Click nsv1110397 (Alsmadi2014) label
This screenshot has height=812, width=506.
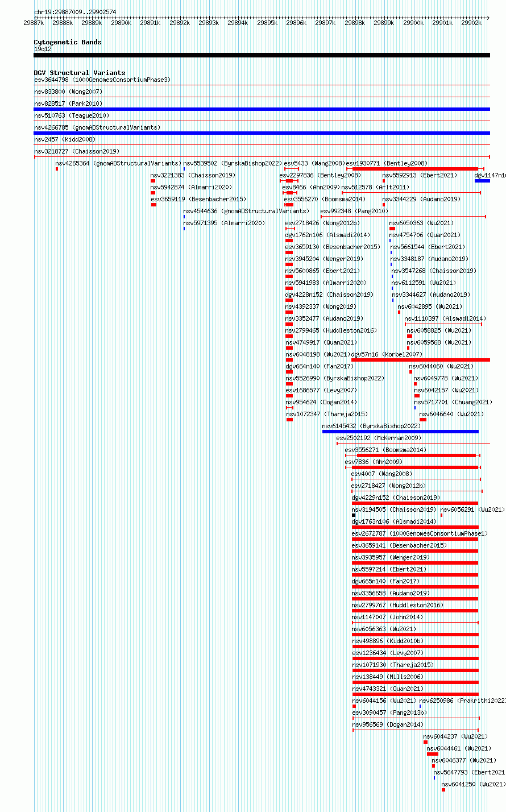(445, 318)
